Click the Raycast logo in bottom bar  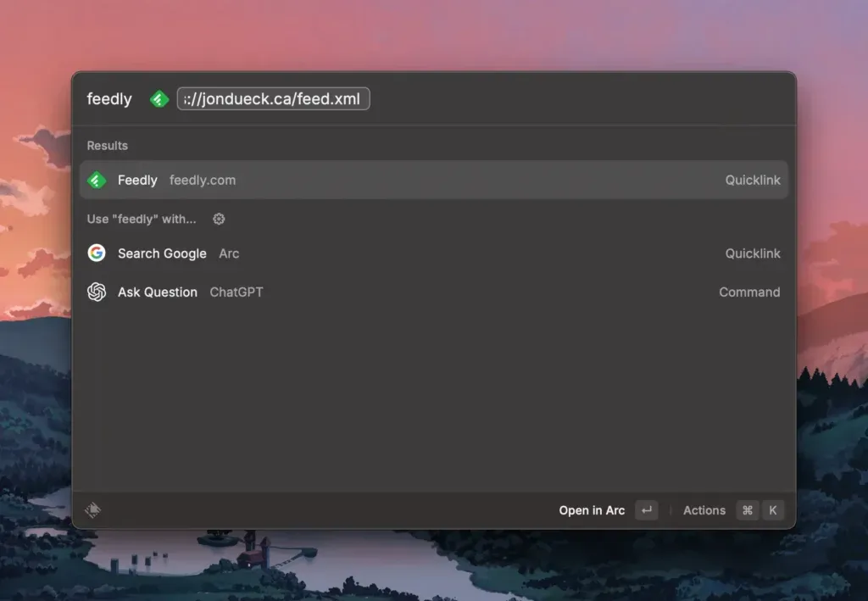(93, 509)
